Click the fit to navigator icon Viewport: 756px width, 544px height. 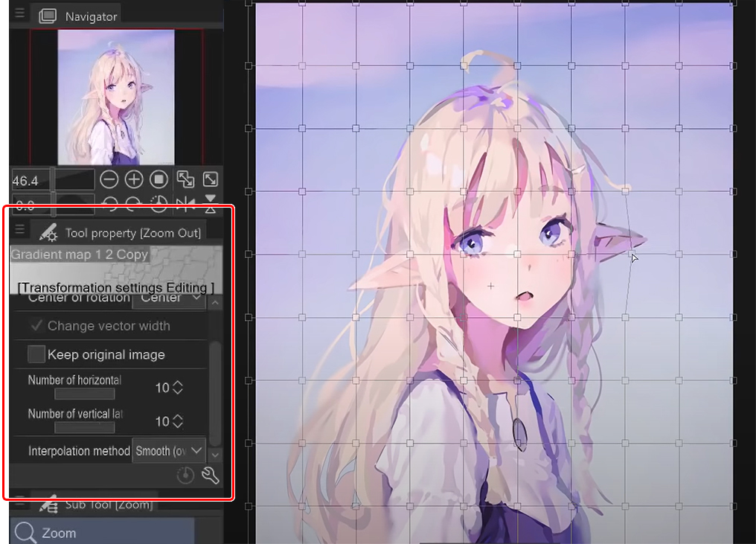pyautogui.click(x=185, y=179)
